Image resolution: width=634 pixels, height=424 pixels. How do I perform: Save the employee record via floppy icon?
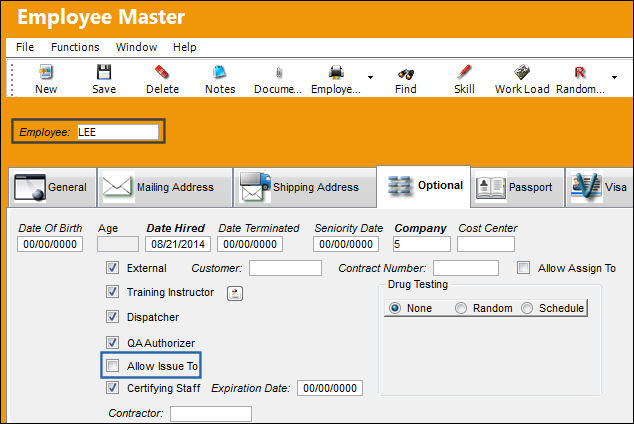[x=104, y=73]
